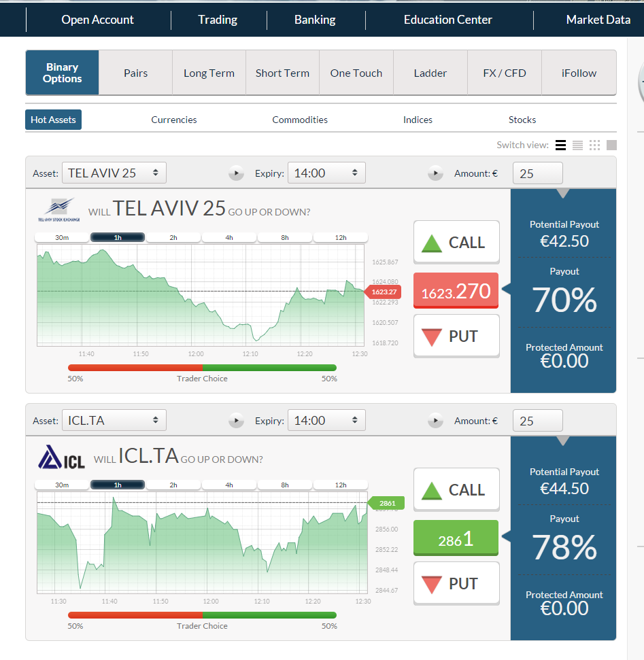Click the red 1623.27 chart price marker
The image size is (644, 660).
[383, 292]
